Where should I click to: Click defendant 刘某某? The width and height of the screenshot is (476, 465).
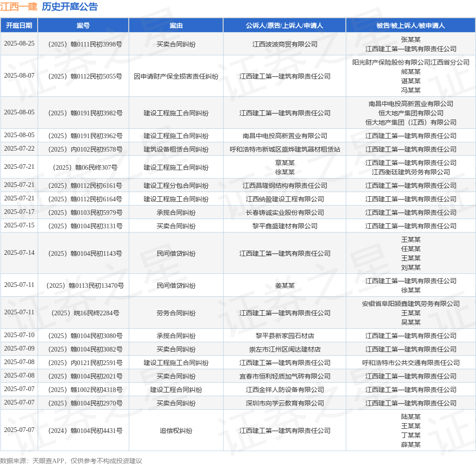pyautogui.click(x=411, y=267)
